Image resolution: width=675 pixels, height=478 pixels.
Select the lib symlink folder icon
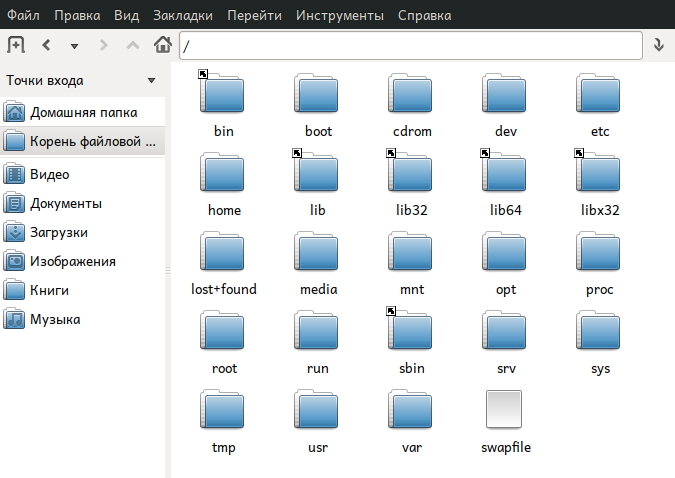(316, 172)
